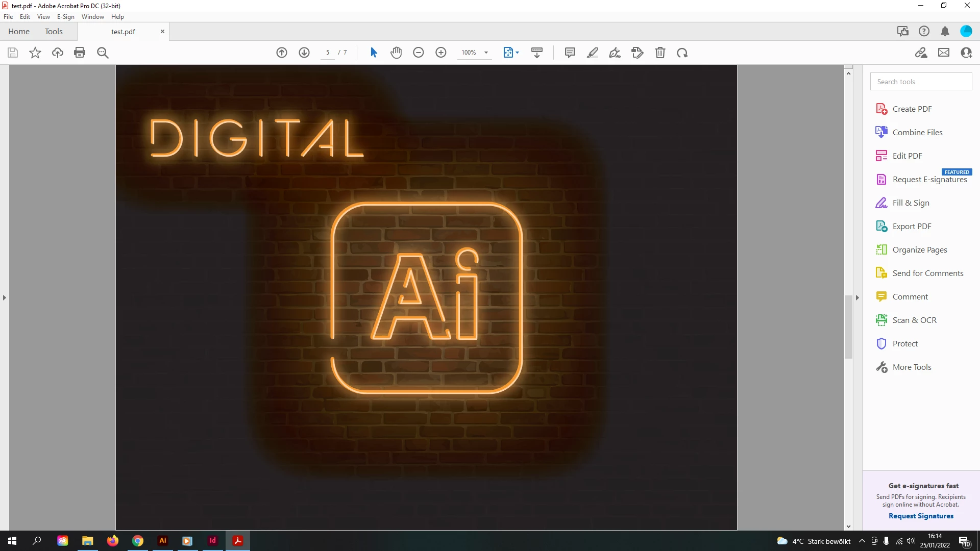Click the vertical document scrollbar thumb
Screen dimensions: 980x551
coord(848,327)
